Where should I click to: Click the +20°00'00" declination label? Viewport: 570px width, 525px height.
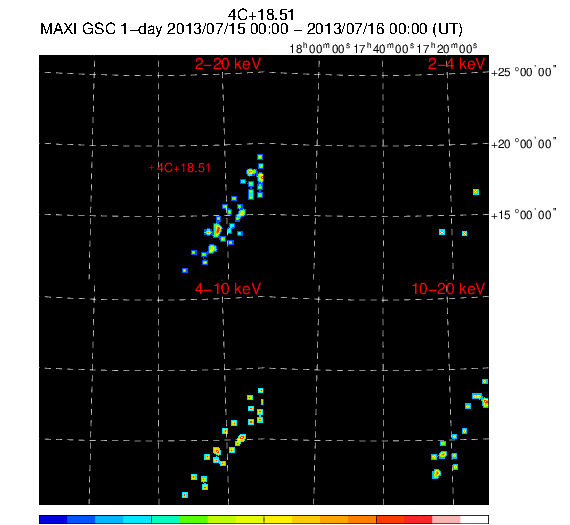click(523, 144)
